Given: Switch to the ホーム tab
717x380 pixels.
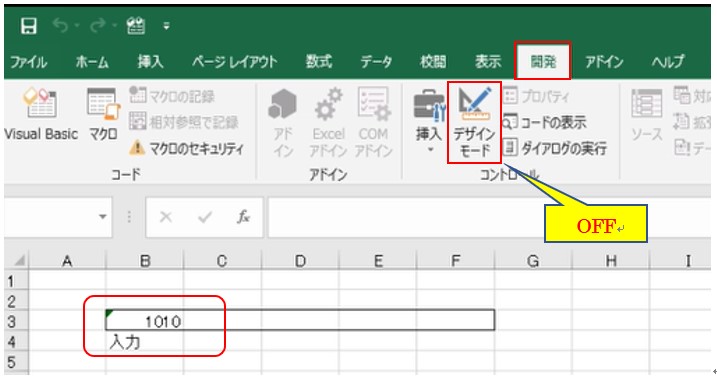Looking at the screenshot, I should (x=92, y=62).
